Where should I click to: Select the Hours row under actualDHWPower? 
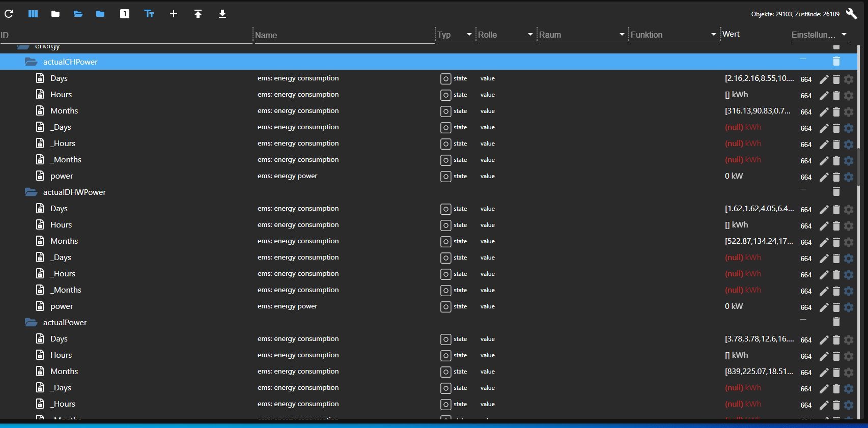coord(429,224)
